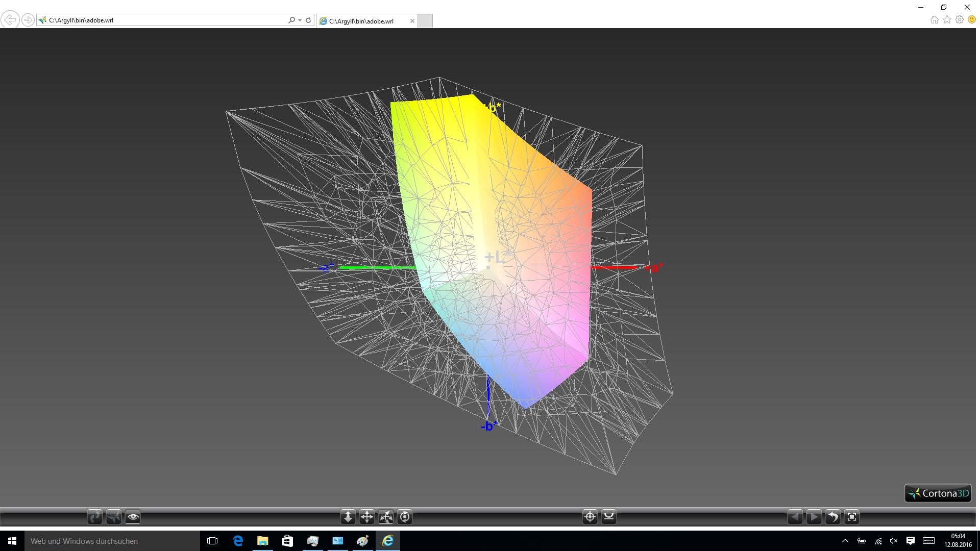
Task: Launch Microsoft Edge from taskbar
Action: (x=238, y=541)
